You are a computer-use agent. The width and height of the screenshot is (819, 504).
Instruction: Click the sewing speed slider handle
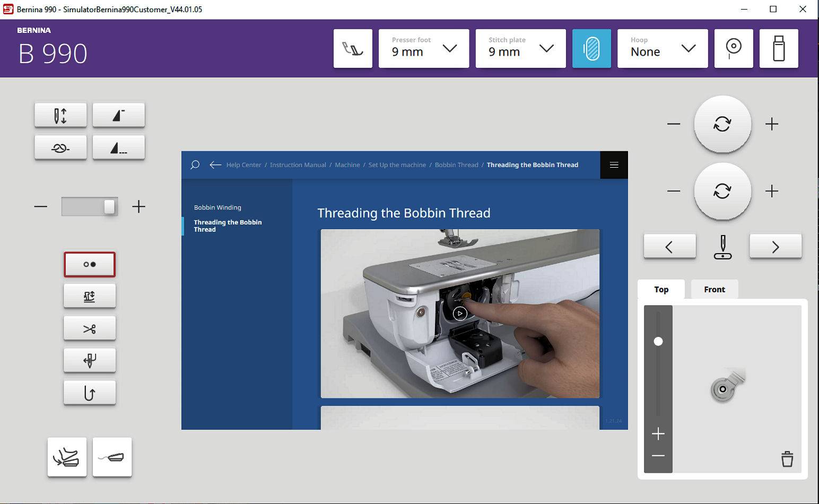click(x=109, y=206)
